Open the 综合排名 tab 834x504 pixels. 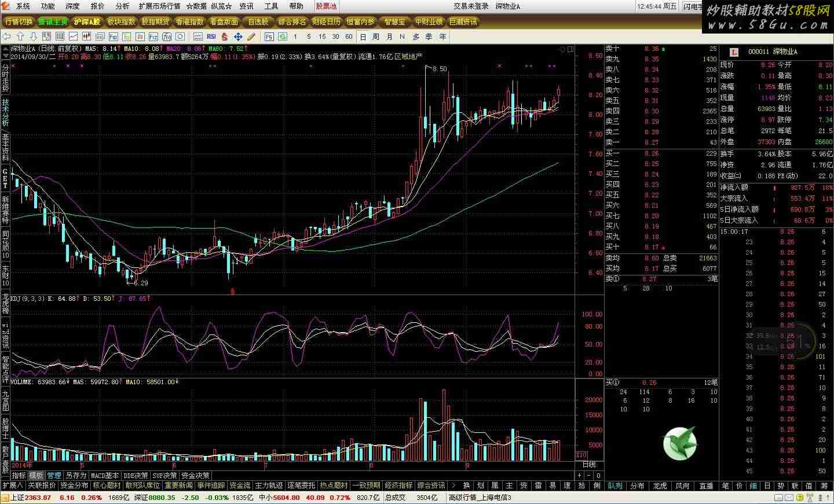[292, 22]
